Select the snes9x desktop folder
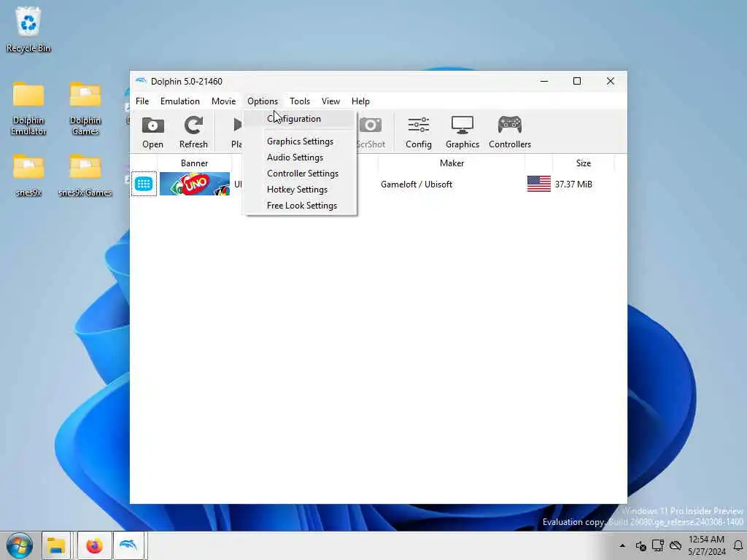The height and width of the screenshot is (560, 747). pos(28,175)
